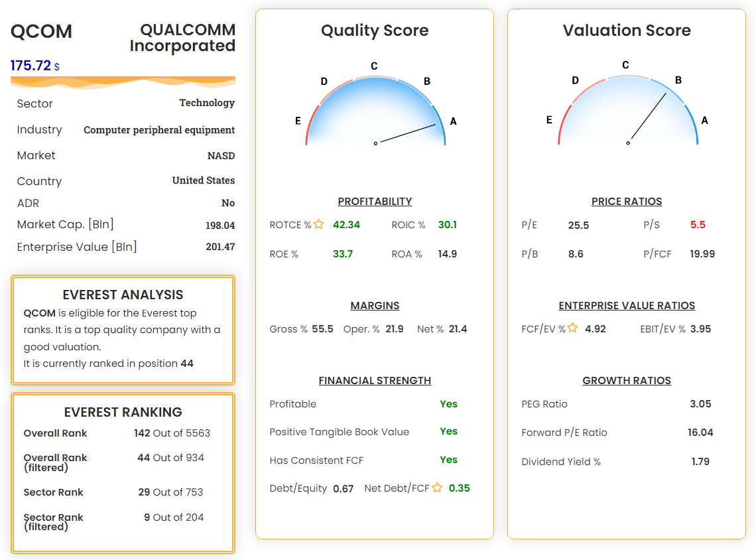Click the EVEREST RANKING heading
756x560 pixels.
click(x=123, y=412)
